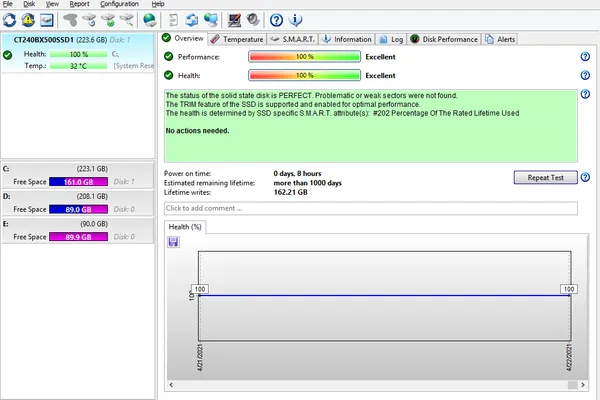
Task: Click the Performance 100 % gradient bar
Action: point(304,57)
